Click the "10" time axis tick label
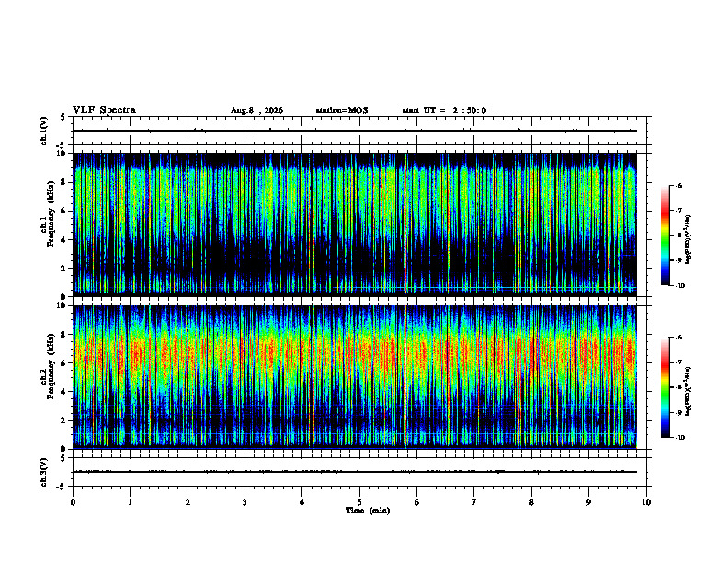The height and width of the screenshot is (563, 728). pyautogui.click(x=646, y=502)
